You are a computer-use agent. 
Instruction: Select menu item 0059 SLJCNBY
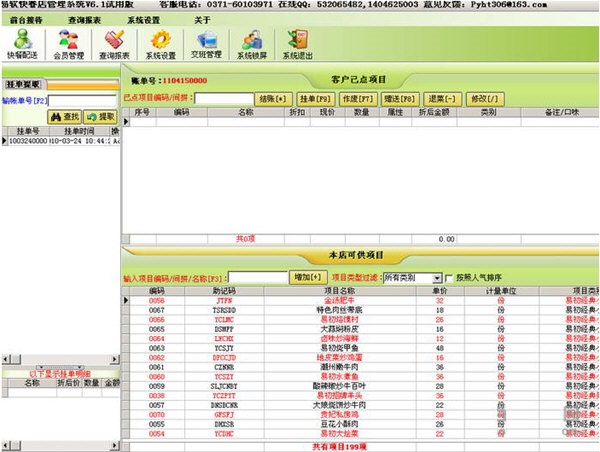[x=360, y=386]
